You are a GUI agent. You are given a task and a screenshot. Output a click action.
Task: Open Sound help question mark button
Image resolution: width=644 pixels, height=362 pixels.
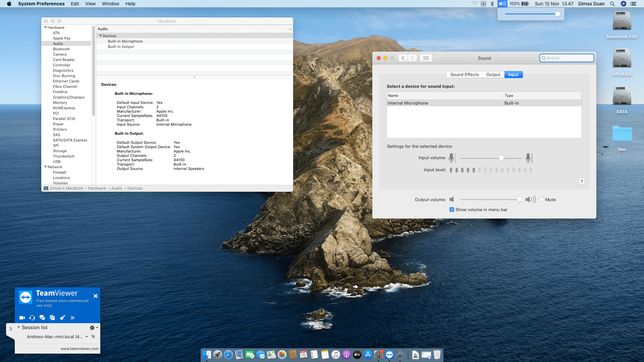[x=582, y=181]
